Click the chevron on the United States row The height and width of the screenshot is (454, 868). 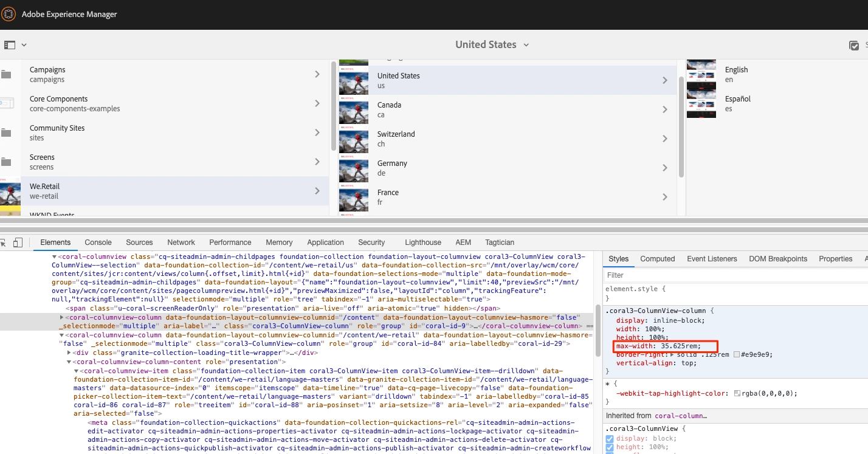point(665,80)
